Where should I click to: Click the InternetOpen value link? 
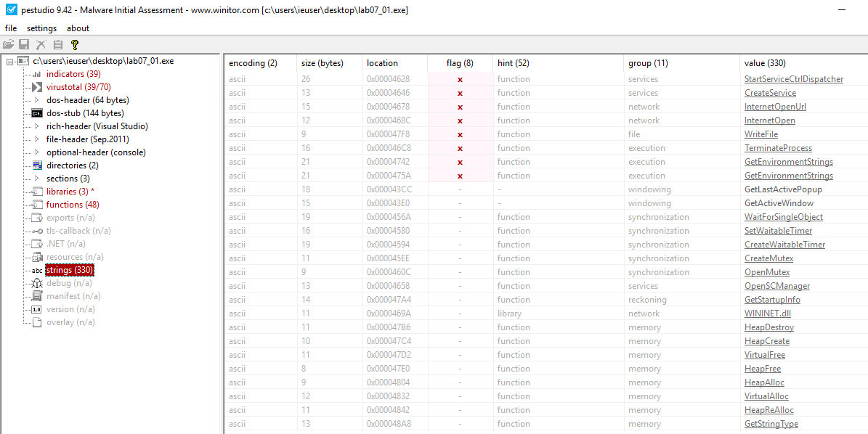pos(769,120)
